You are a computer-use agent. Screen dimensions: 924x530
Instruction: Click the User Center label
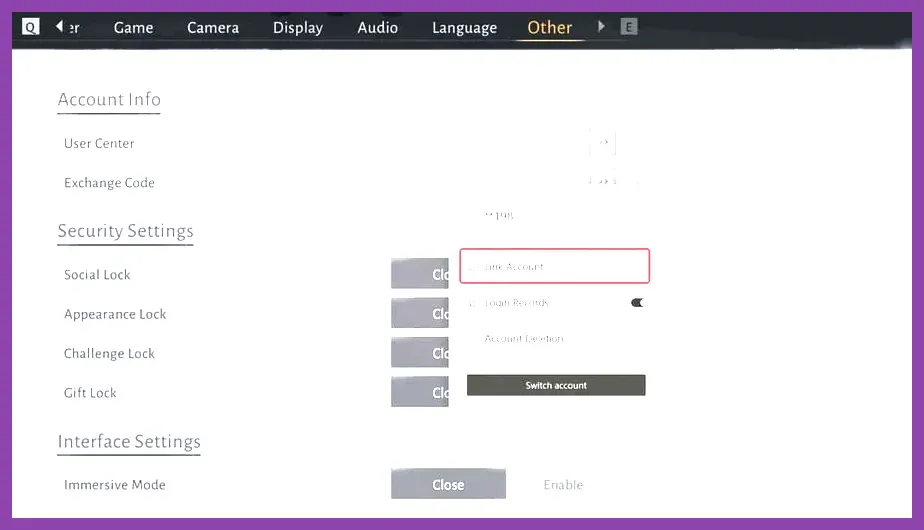99,143
